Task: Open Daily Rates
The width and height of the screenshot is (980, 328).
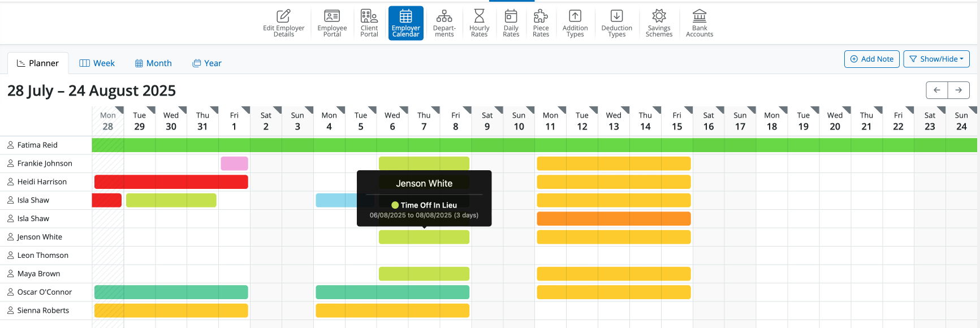Action: (x=511, y=23)
